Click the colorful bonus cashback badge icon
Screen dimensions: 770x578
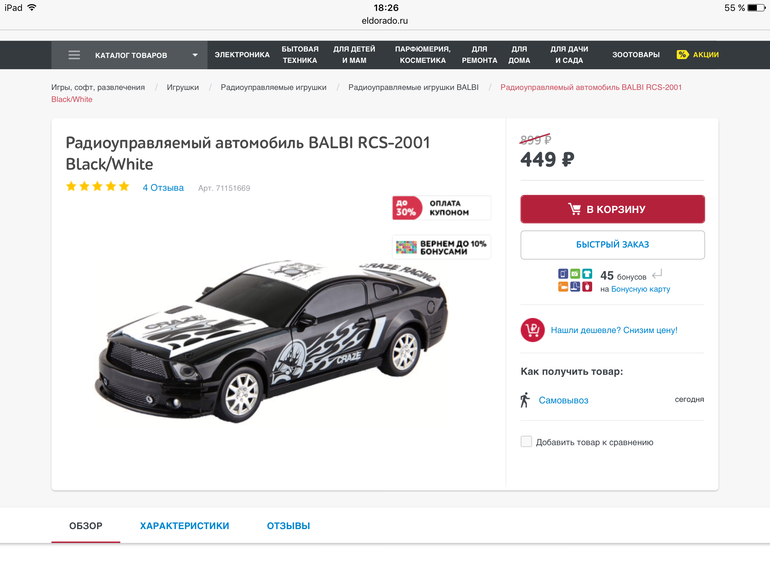[x=406, y=248]
